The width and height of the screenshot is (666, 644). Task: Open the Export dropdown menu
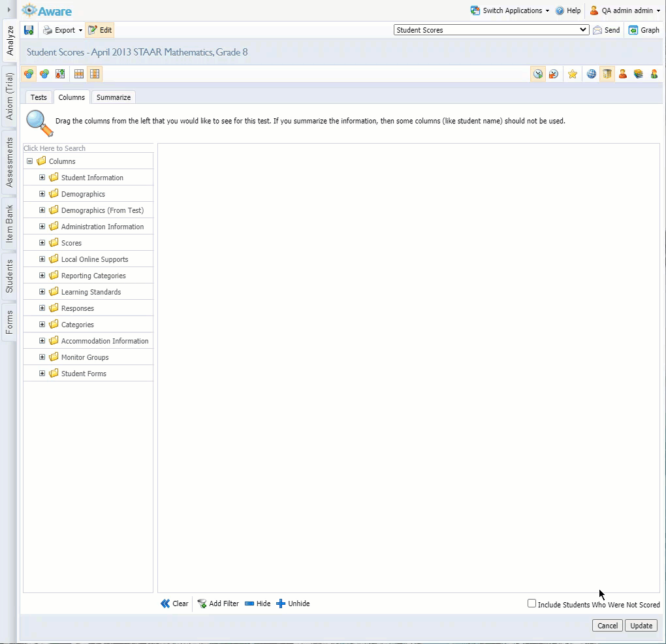(x=63, y=30)
